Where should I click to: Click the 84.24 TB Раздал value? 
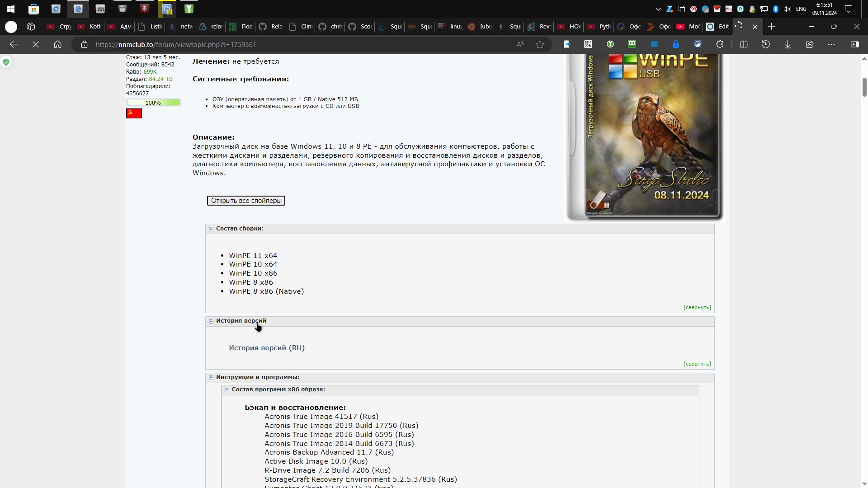point(160,79)
